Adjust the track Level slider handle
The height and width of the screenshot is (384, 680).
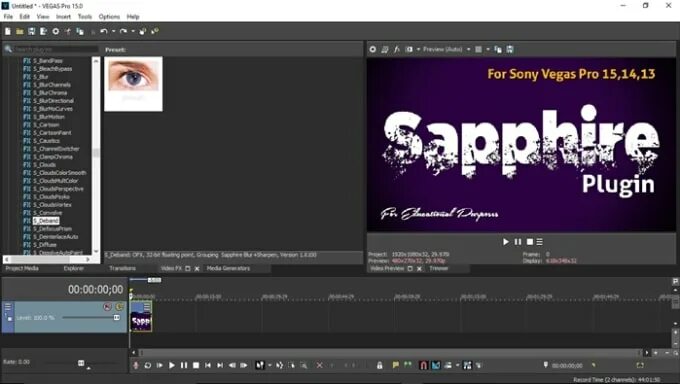117,318
